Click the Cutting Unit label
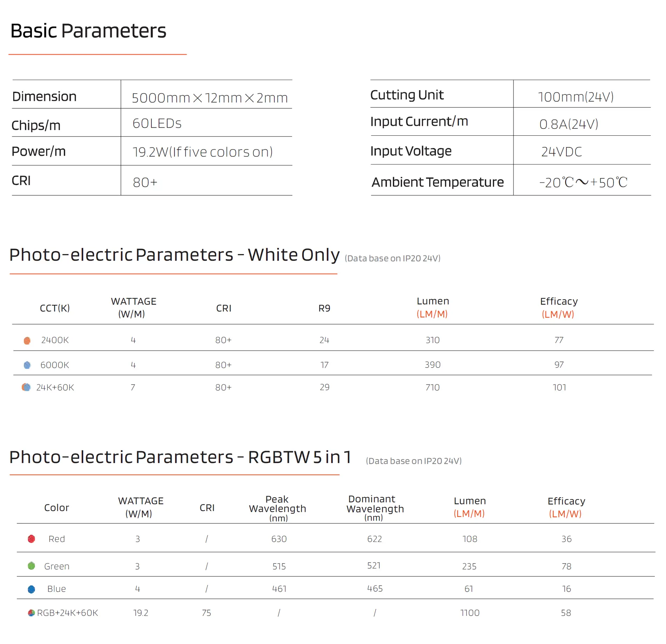 pyautogui.click(x=407, y=95)
